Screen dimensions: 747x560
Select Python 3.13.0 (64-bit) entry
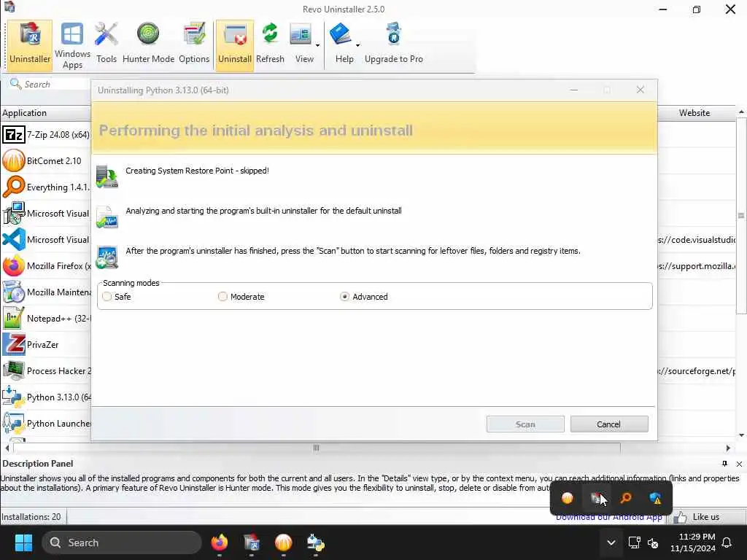(46, 397)
